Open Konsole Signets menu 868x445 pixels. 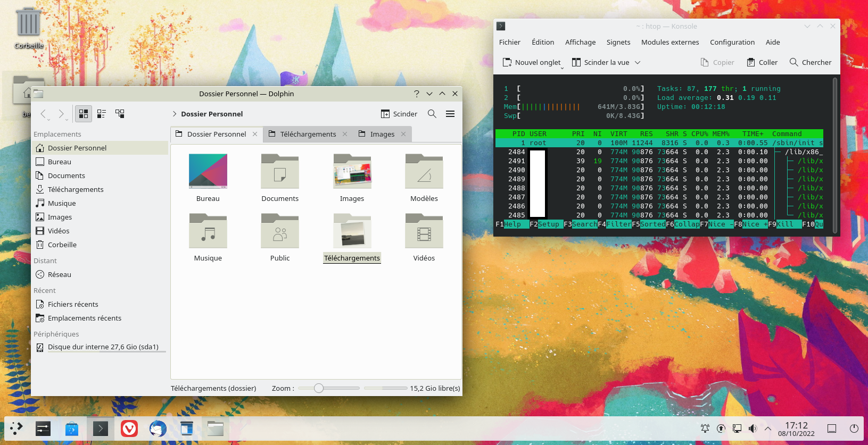point(618,42)
